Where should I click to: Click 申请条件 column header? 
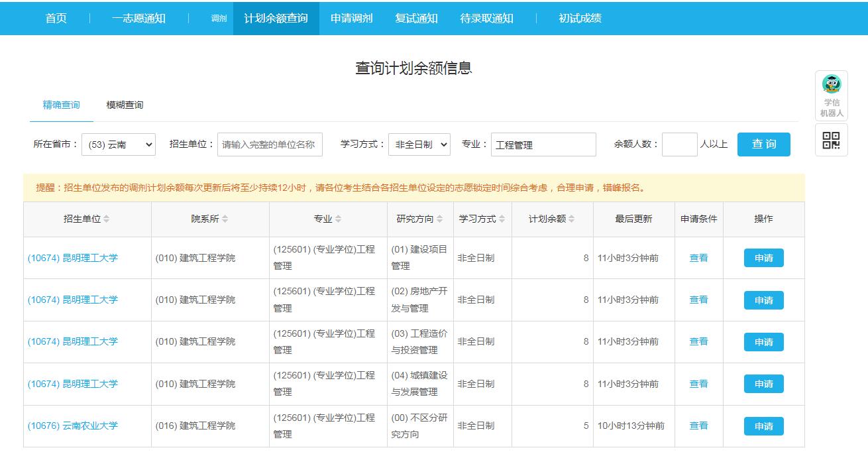coord(698,219)
